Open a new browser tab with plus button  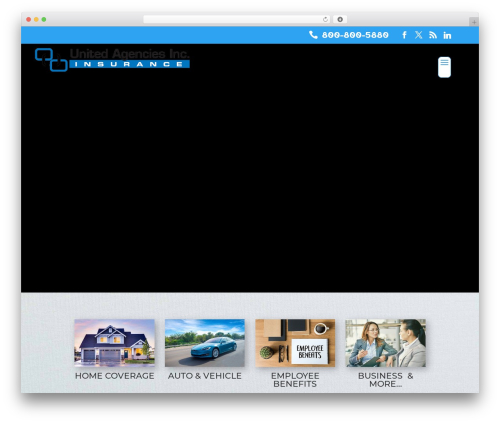click(x=474, y=22)
